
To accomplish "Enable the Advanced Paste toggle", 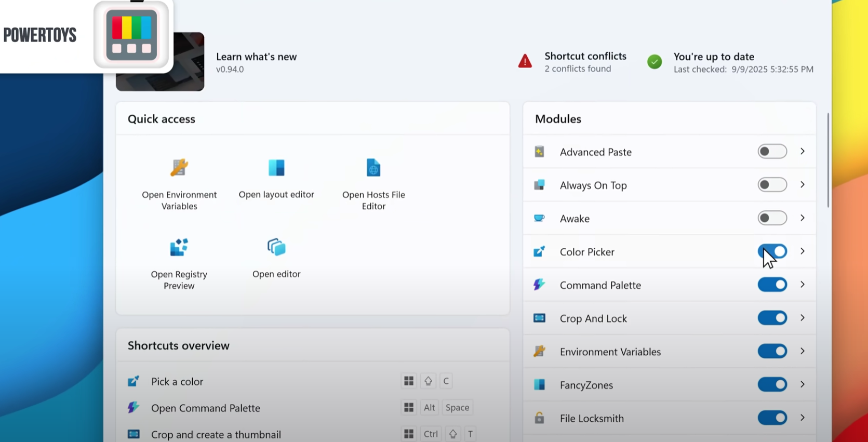I will coord(772,152).
